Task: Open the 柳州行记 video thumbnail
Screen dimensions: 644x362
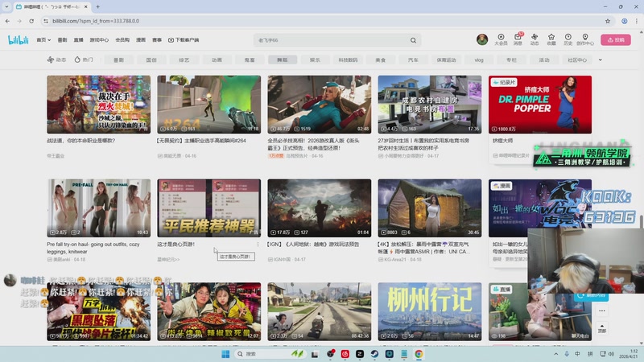Action: pos(430,311)
